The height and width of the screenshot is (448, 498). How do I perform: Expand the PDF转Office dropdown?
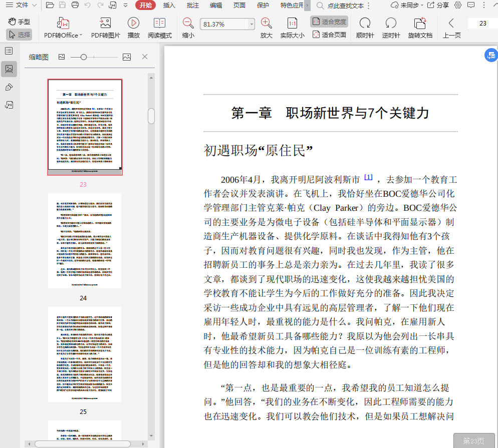coord(82,36)
